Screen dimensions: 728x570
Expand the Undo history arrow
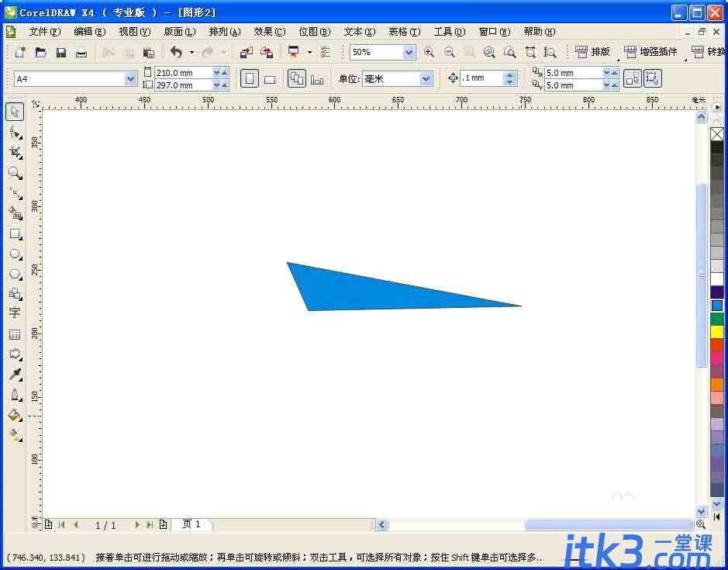point(191,53)
